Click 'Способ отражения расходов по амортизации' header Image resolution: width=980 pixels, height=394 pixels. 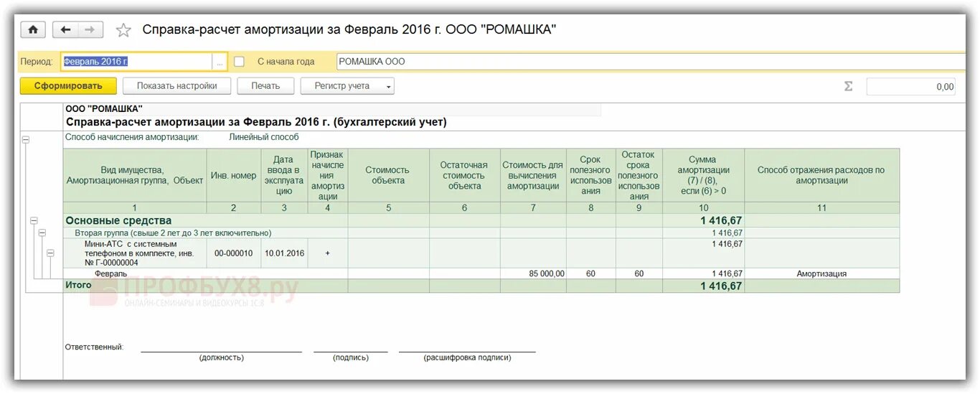tap(821, 175)
